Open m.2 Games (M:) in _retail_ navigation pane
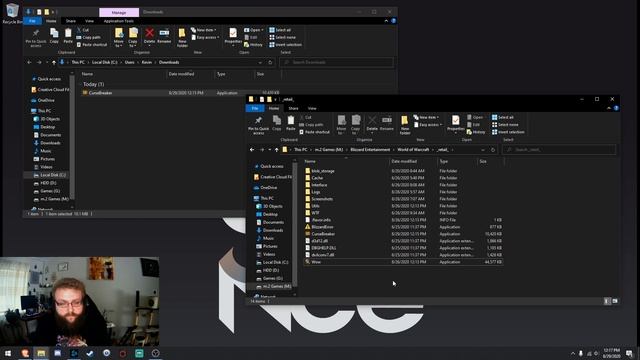Viewport: 640px width, 360px height. point(273,286)
